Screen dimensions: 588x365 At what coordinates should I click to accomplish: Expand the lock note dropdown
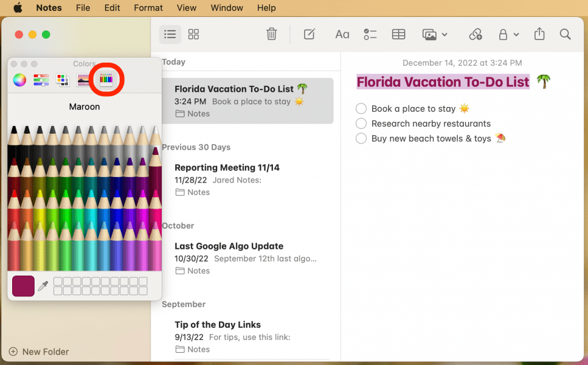click(x=508, y=35)
